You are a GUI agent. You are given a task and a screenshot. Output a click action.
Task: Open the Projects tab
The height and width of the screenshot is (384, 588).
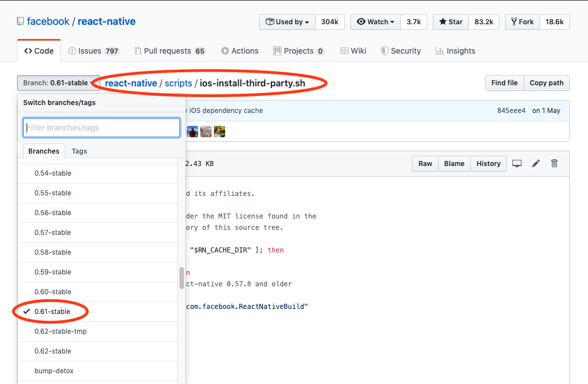point(299,51)
